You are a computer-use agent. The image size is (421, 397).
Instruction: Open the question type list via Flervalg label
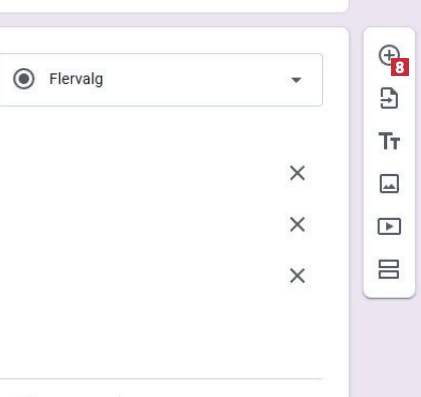pos(76,79)
